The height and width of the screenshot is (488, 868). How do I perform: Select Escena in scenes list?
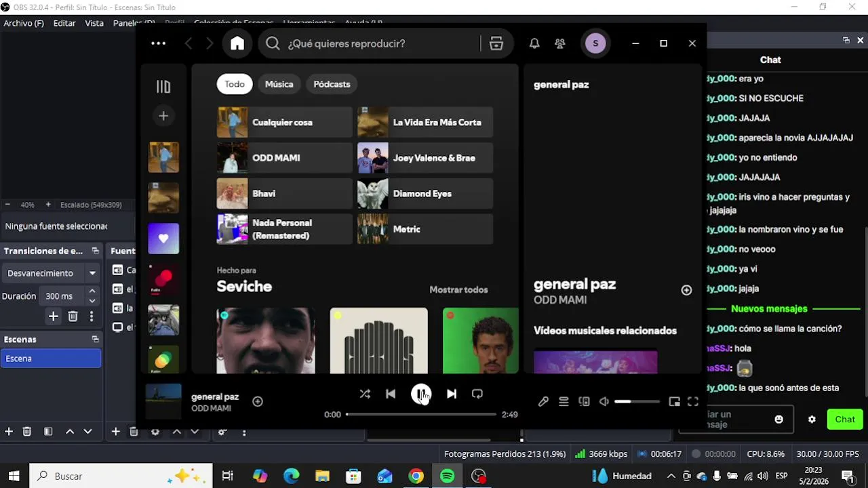tap(51, 359)
